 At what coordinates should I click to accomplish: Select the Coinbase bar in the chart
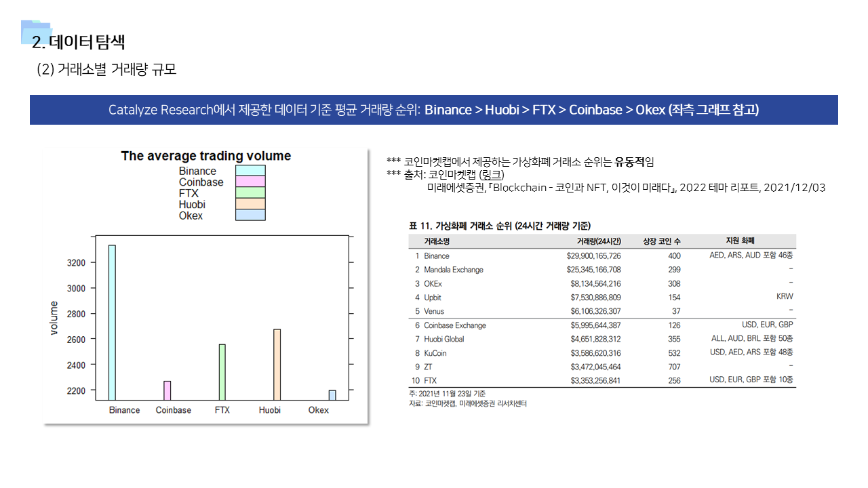click(x=167, y=390)
